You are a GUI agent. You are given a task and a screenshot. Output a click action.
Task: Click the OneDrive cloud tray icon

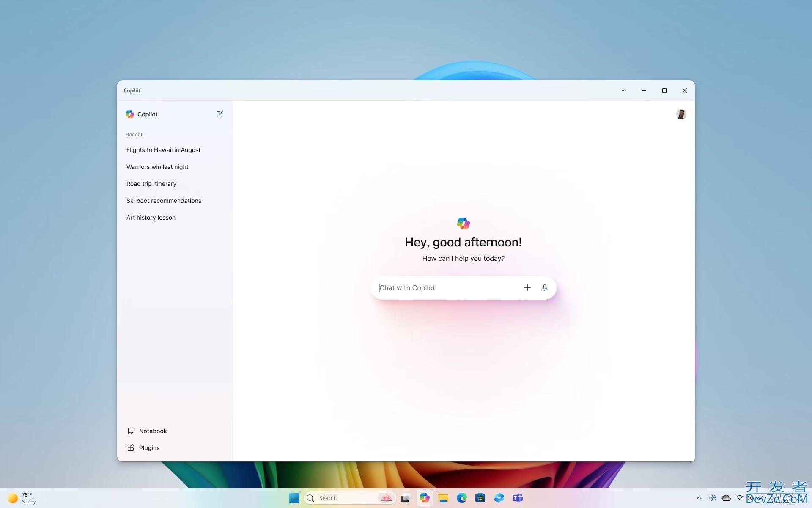click(726, 498)
